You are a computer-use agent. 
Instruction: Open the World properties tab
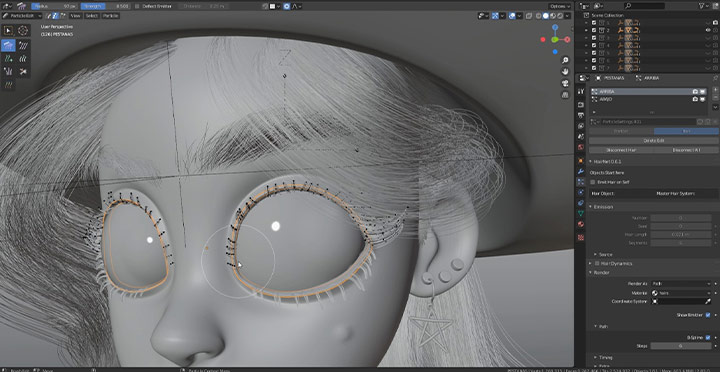pyautogui.click(x=581, y=147)
